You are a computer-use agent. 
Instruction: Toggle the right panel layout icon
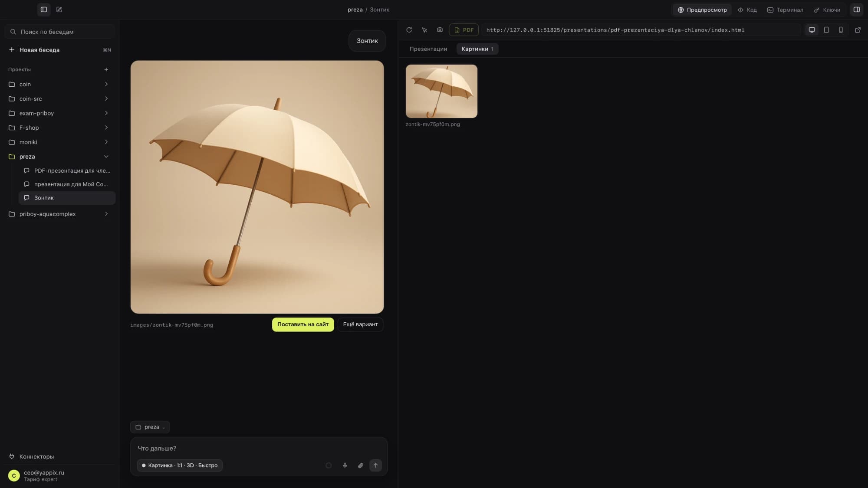tap(857, 10)
